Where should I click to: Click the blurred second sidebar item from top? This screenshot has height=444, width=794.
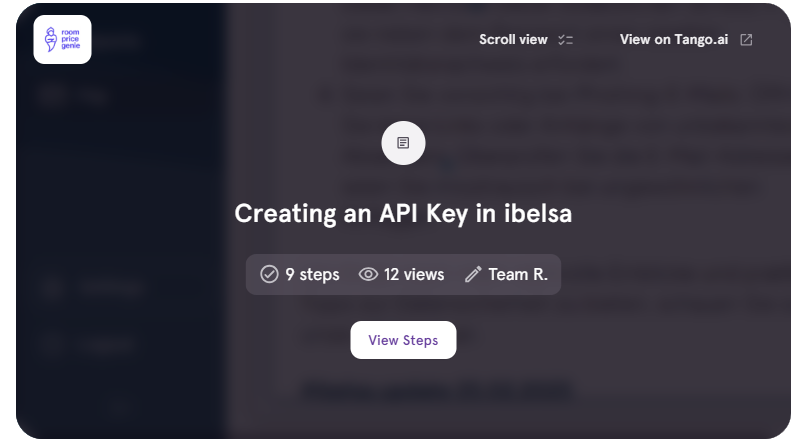click(75, 97)
